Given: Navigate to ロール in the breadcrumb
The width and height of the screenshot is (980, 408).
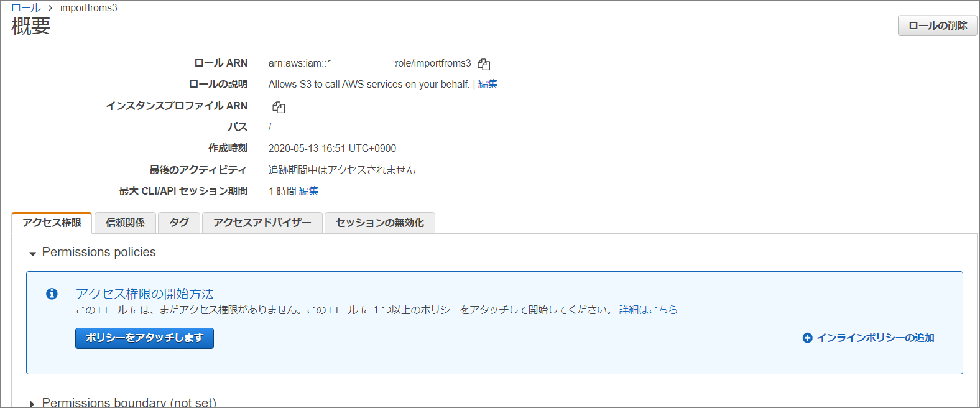Looking at the screenshot, I should pyautogui.click(x=26, y=7).
